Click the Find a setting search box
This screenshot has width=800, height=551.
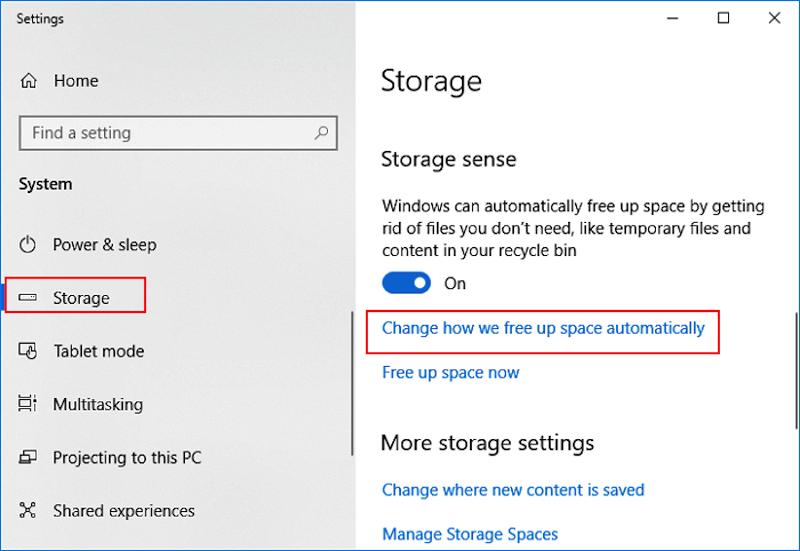[x=165, y=133]
